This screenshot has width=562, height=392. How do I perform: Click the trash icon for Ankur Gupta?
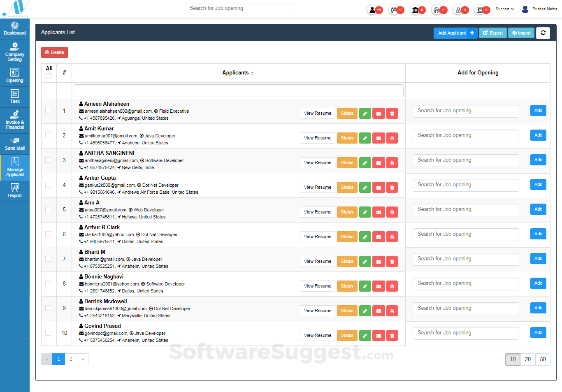pos(392,188)
